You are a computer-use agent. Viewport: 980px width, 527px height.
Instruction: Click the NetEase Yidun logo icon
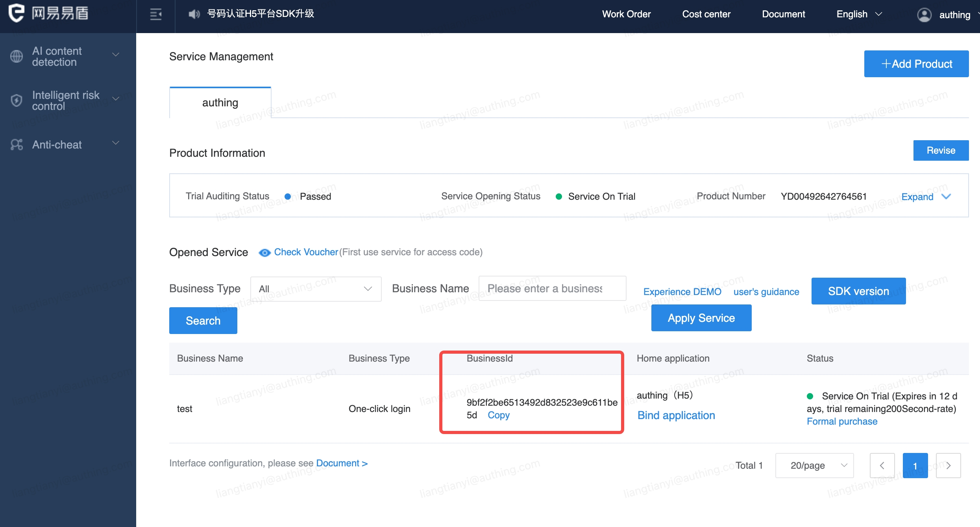point(17,13)
